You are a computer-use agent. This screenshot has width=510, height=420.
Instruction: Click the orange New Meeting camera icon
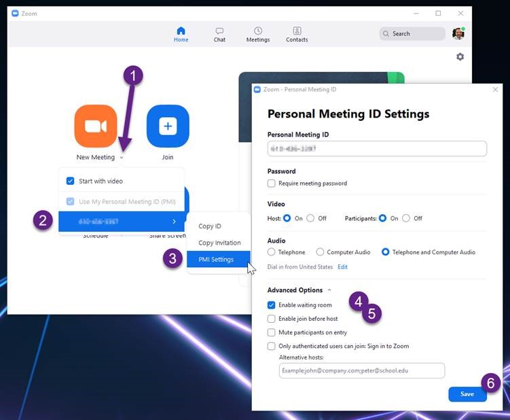[x=96, y=126]
